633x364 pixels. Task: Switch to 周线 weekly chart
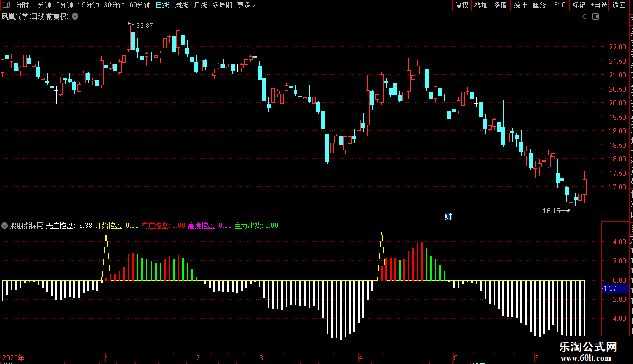click(x=181, y=5)
